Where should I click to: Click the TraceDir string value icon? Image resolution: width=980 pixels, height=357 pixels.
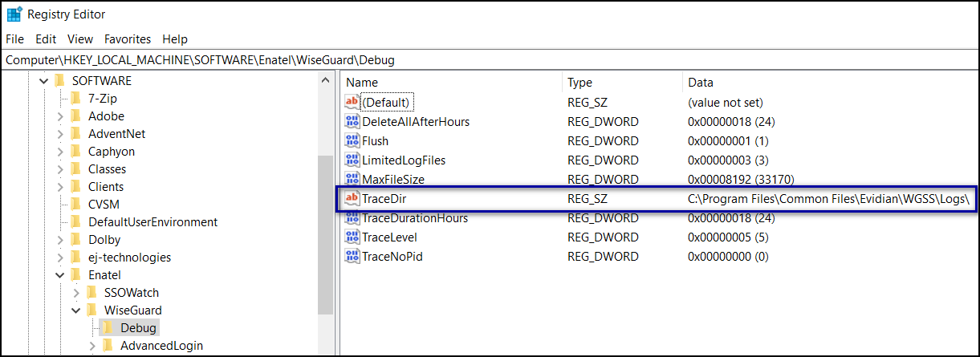coord(352,199)
